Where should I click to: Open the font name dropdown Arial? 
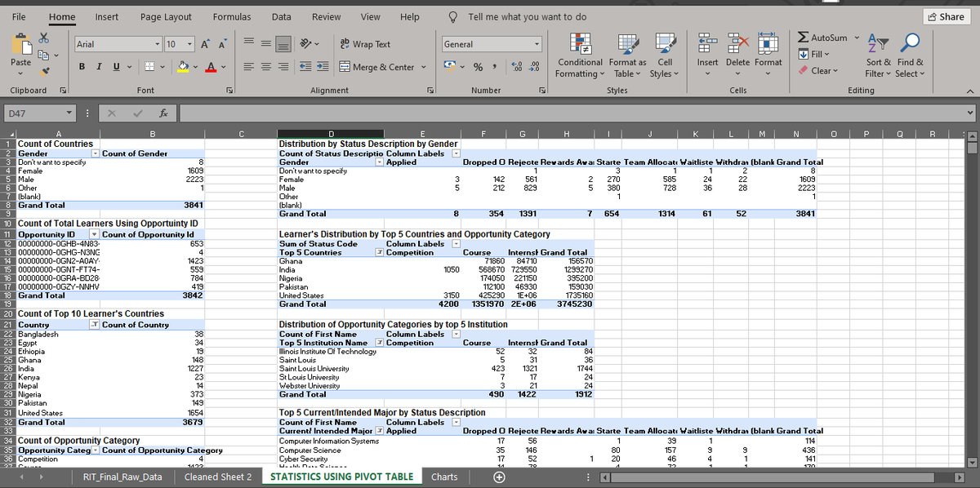(x=157, y=43)
